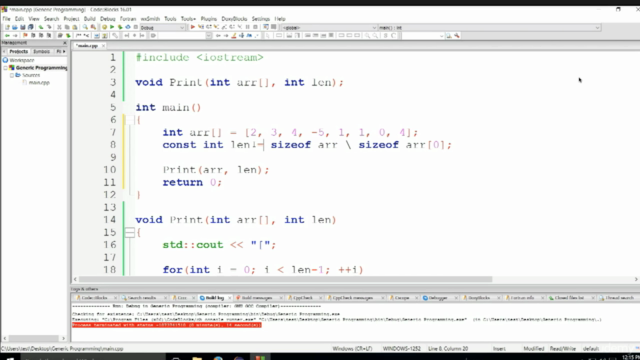This screenshot has width=640, height=360.
Task: Open the Build menu
Action: [x=89, y=19]
